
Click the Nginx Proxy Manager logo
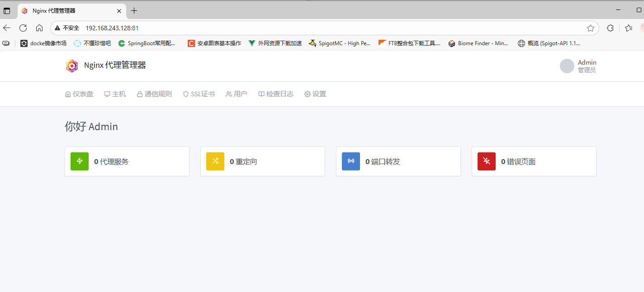click(72, 66)
